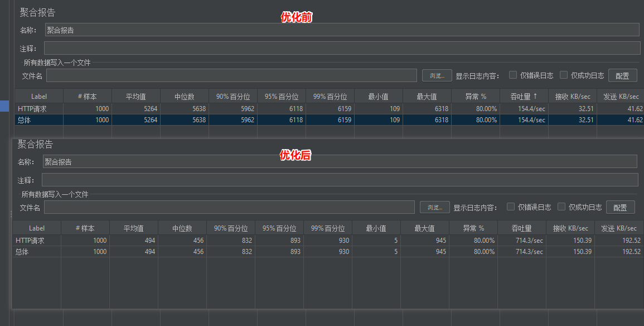Tick 仅成功日志 checkbox in upper report panel

(564, 75)
